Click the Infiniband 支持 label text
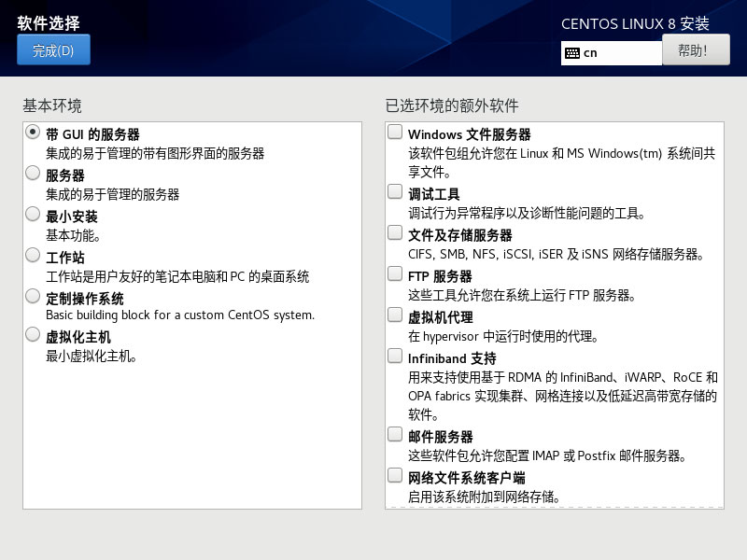Image resolution: width=747 pixels, height=560 pixels. click(x=452, y=358)
